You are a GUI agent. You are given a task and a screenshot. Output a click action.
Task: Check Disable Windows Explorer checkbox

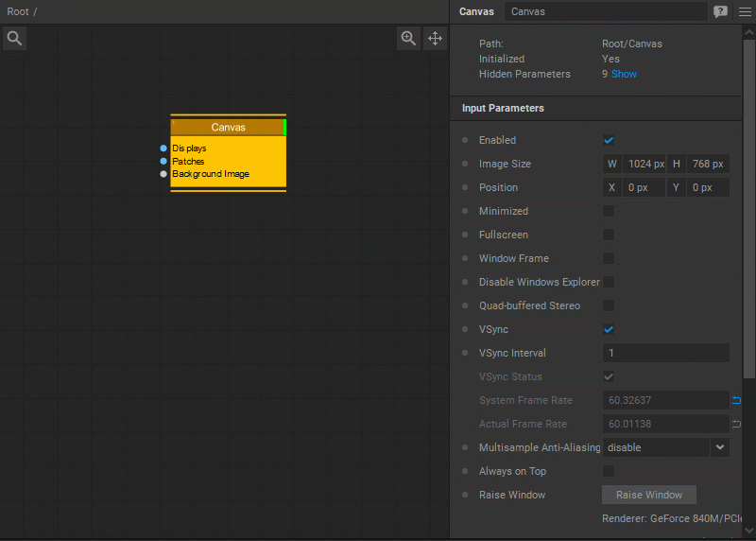click(609, 282)
